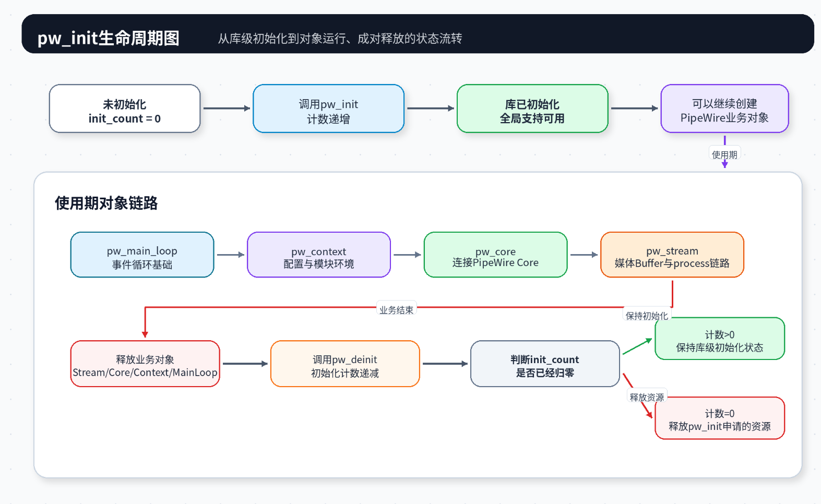Select the "pw_context 配置与模块环境" node
The width and height of the screenshot is (821, 504).
tap(319, 255)
